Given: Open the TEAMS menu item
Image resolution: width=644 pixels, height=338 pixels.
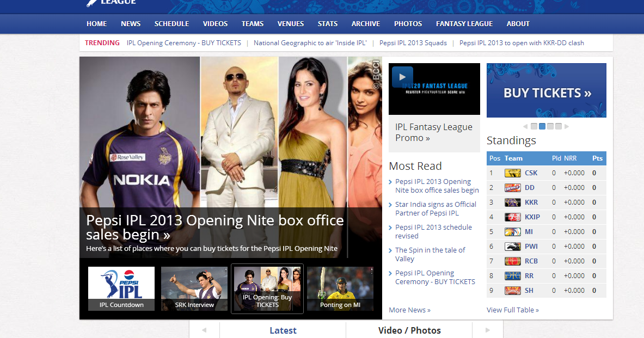Looking at the screenshot, I should (x=253, y=24).
